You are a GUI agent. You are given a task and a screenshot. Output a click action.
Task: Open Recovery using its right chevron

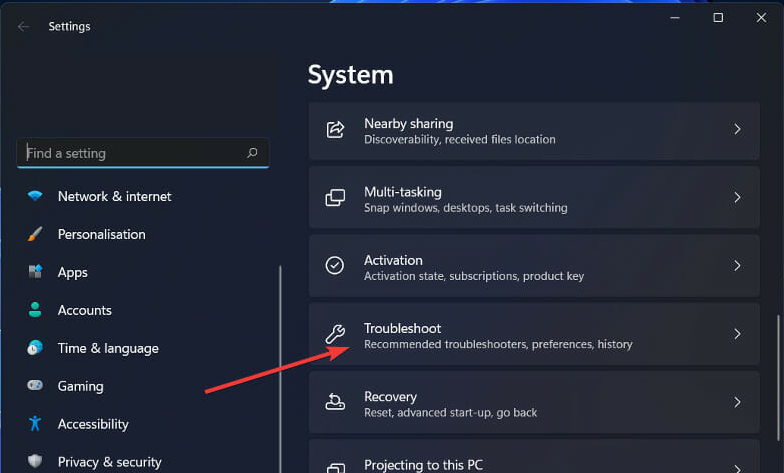pyautogui.click(x=738, y=402)
